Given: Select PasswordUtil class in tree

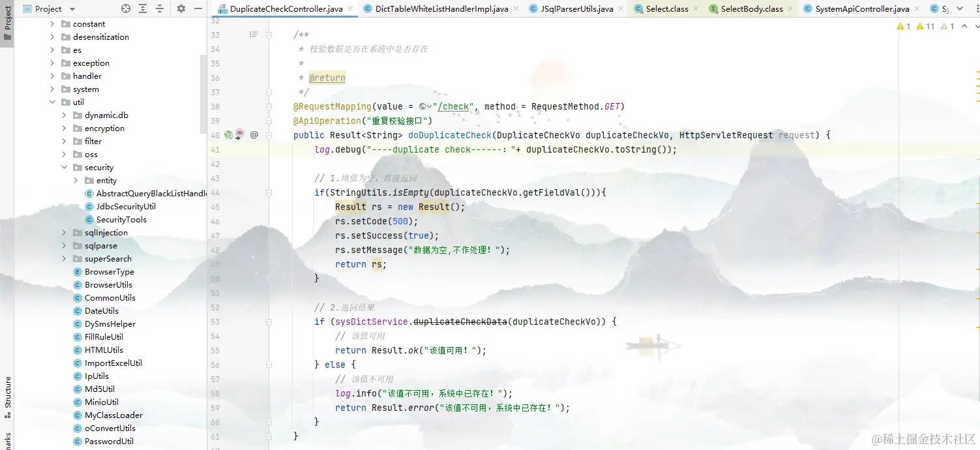Looking at the screenshot, I should pyautogui.click(x=103, y=442).
